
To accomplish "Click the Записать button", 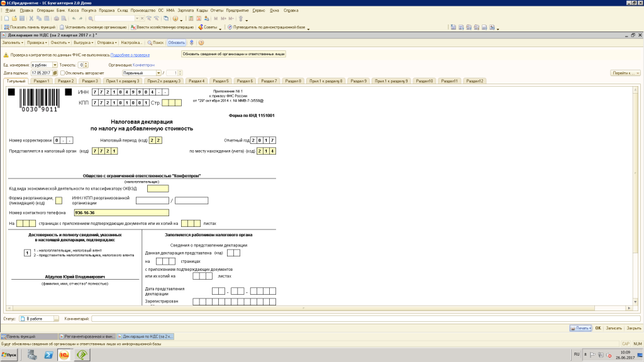I will tap(614, 328).
